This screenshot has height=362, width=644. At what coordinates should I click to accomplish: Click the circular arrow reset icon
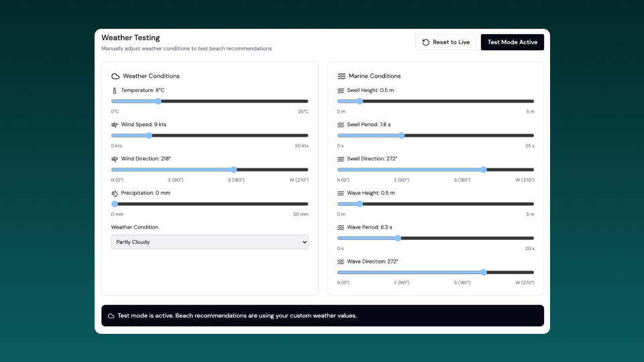[425, 42]
